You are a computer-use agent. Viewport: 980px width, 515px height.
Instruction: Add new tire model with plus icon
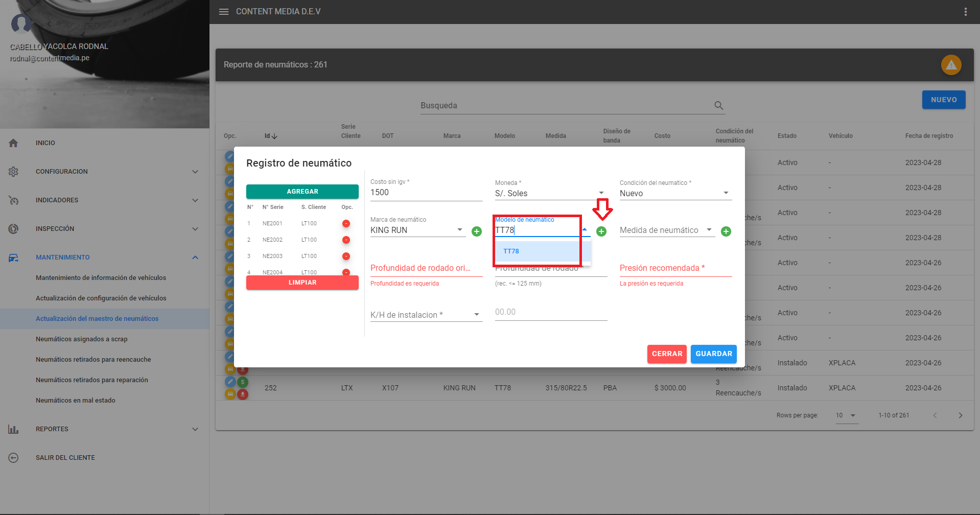point(601,231)
